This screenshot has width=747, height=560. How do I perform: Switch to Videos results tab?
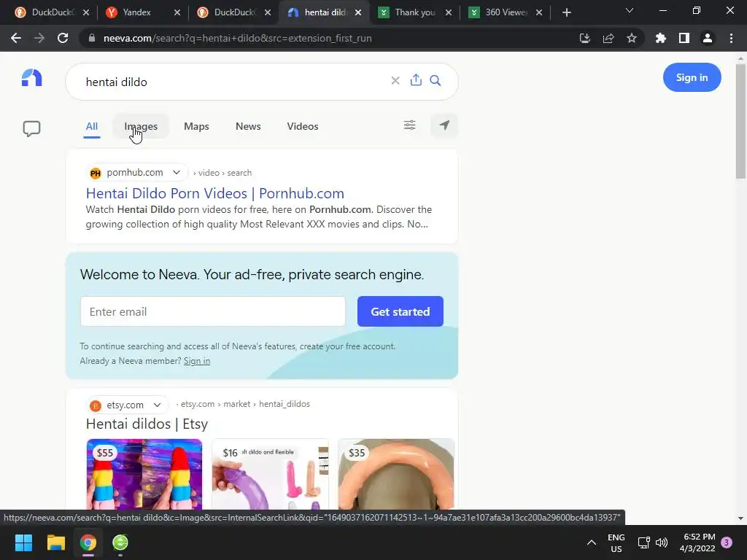[303, 126]
